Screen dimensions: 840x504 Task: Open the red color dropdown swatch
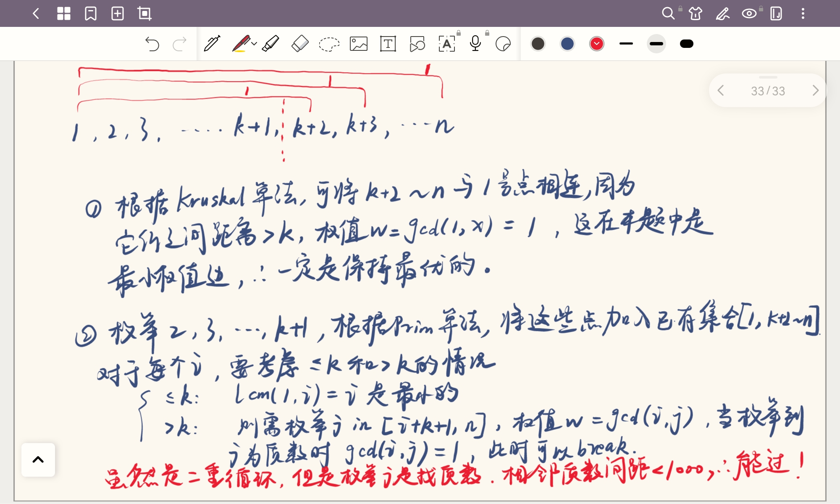tap(596, 44)
